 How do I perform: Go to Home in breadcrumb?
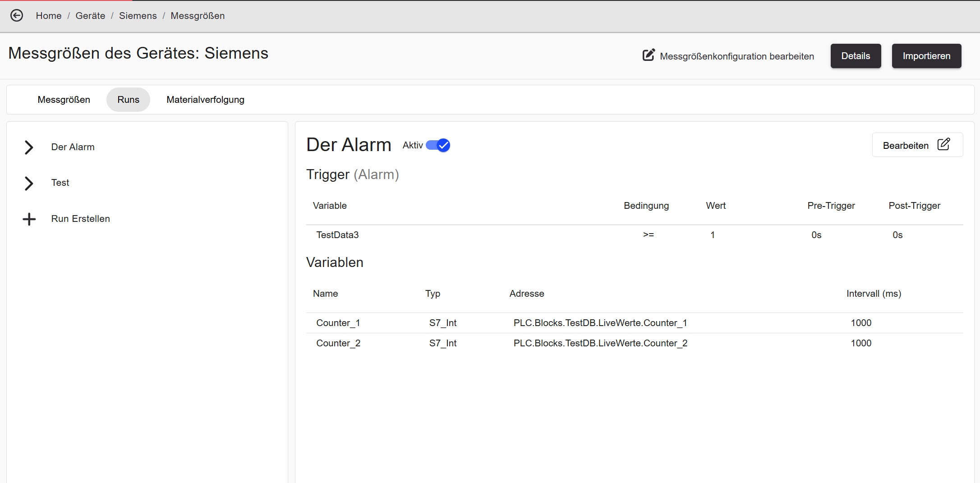(x=49, y=16)
